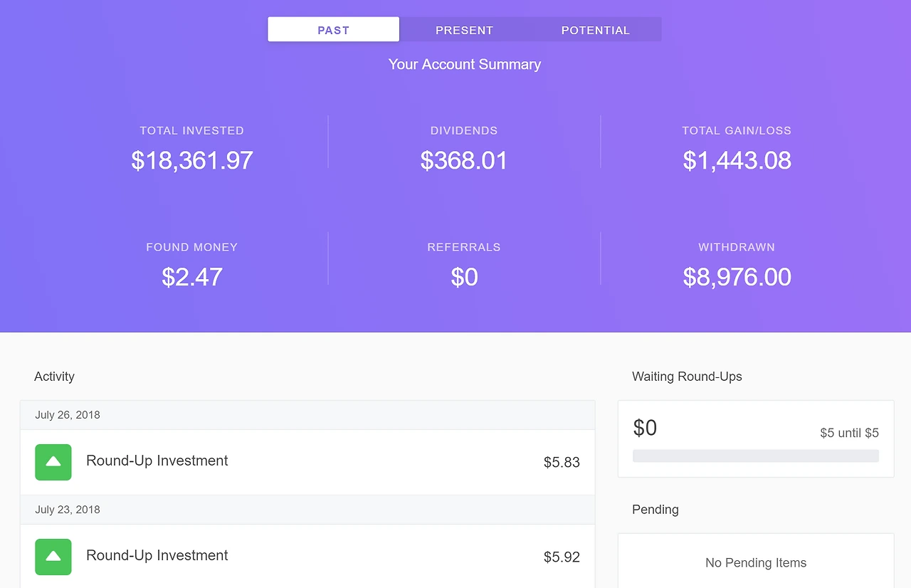Click the $5.92 round-up amount

(x=562, y=557)
